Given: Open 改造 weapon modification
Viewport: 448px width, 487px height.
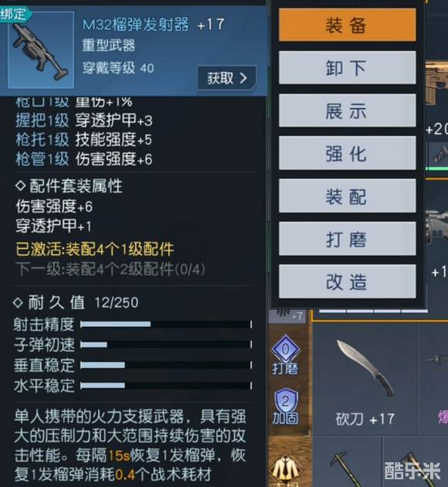Looking at the screenshot, I should pos(347,281).
